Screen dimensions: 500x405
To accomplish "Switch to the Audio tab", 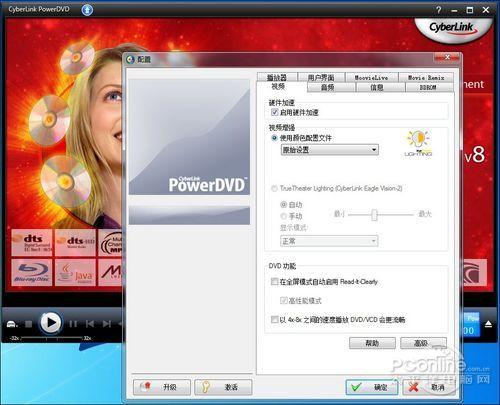I will (x=330, y=87).
